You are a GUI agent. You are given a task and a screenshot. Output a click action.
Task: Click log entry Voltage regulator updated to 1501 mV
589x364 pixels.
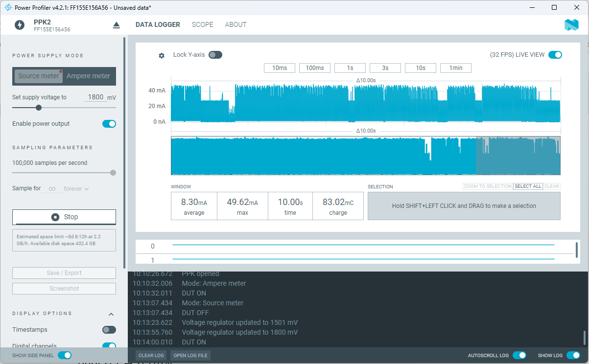click(240, 322)
